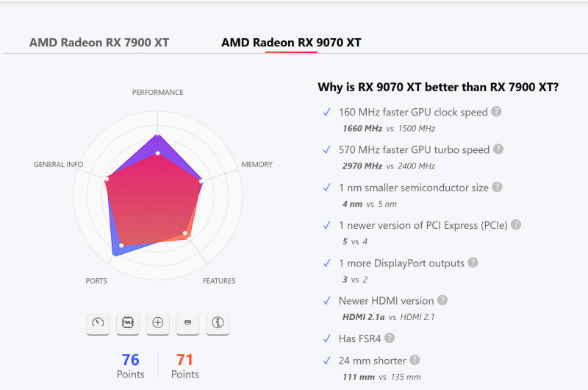
Task: Click question mark beside semiconductor size
Action: [498, 188]
